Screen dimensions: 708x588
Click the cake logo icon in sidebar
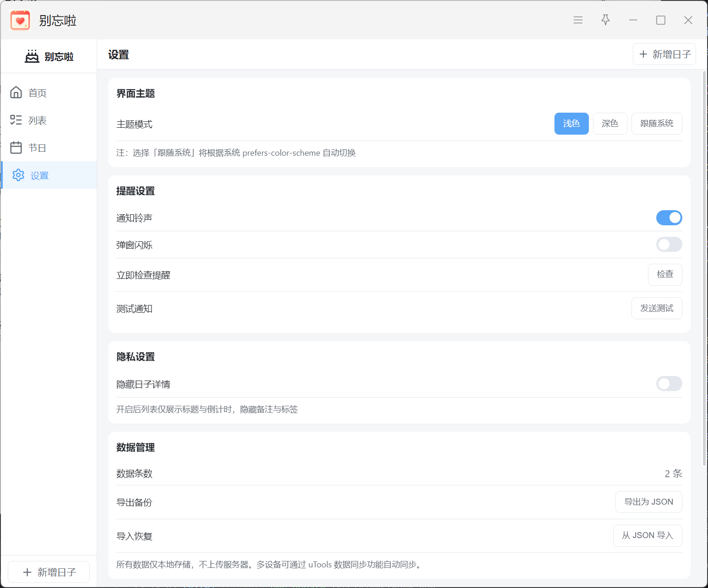[32, 56]
